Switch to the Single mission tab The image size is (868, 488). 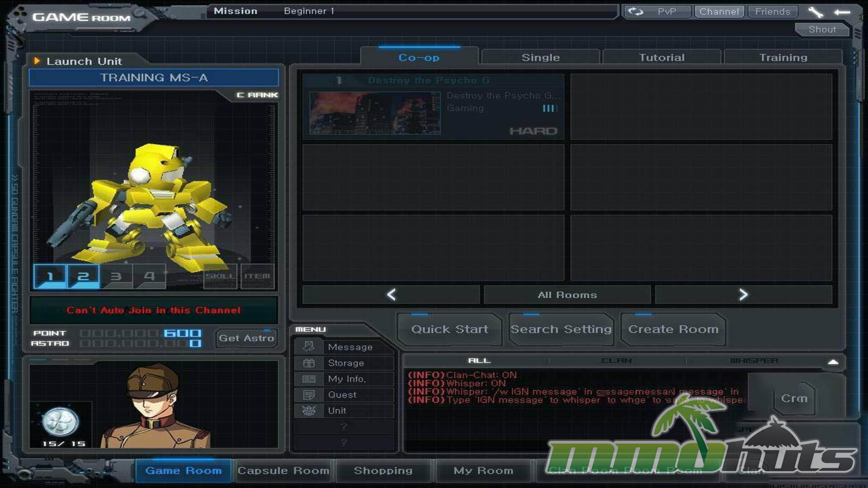pyautogui.click(x=540, y=57)
